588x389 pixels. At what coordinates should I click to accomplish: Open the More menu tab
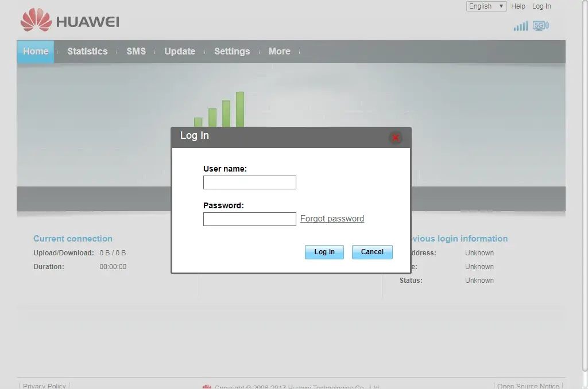pyautogui.click(x=279, y=51)
